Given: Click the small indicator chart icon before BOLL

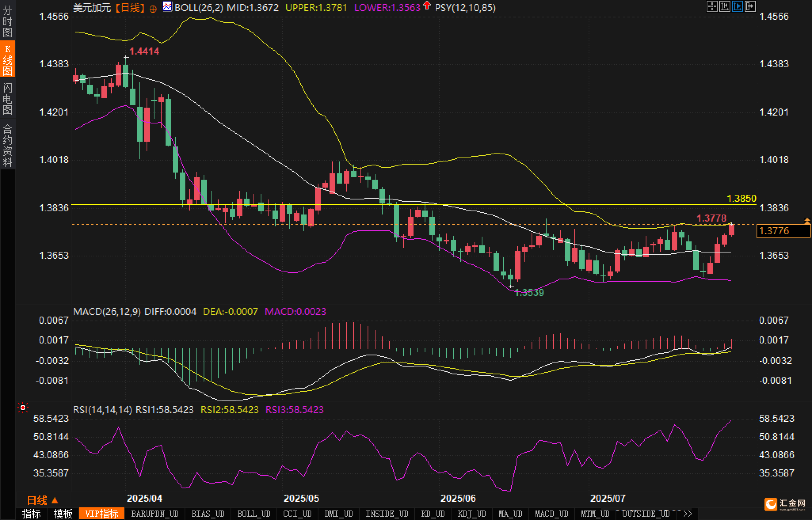Looking at the screenshot, I should point(168,7).
